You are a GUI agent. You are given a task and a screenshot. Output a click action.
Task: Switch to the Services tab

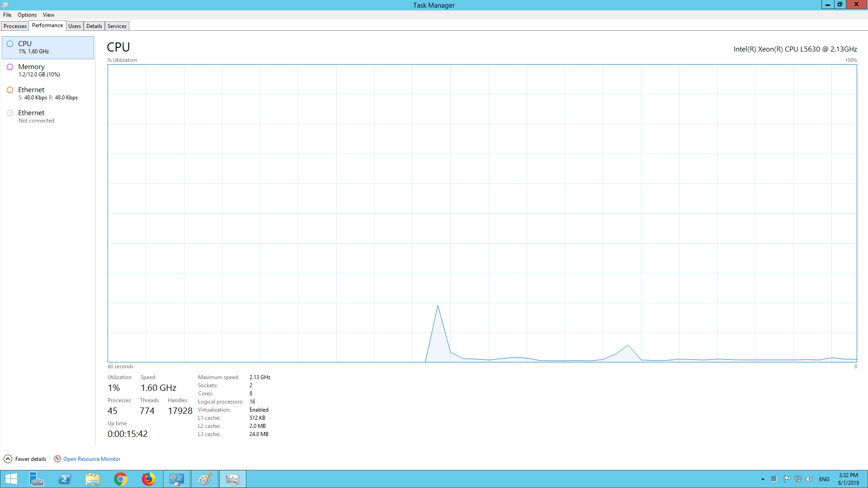(117, 26)
